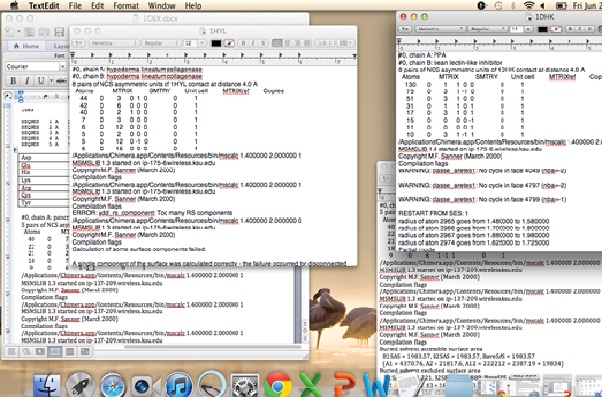This screenshot has height=397, width=611.
Task: Open System Preferences from the dock
Action: (x=245, y=386)
